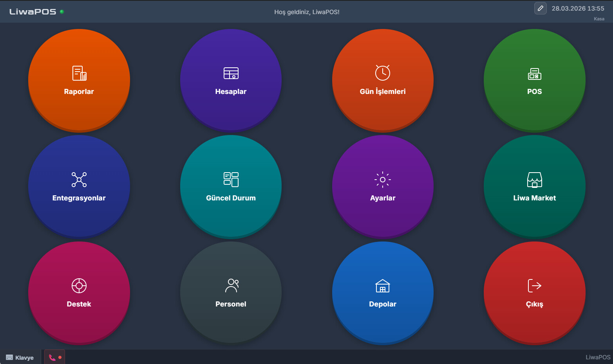Open the Raporlar reports tile
The width and height of the screenshot is (613, 364).
click(79, 80)
